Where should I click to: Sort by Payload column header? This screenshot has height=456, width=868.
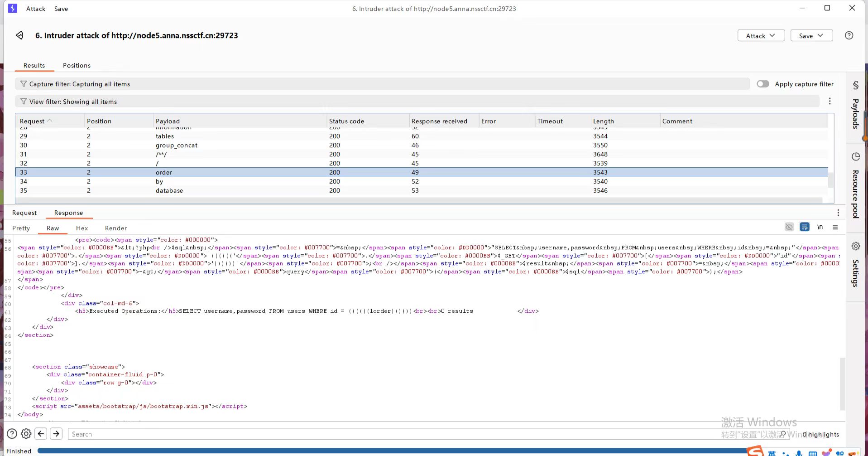click(x=240, y=121)
